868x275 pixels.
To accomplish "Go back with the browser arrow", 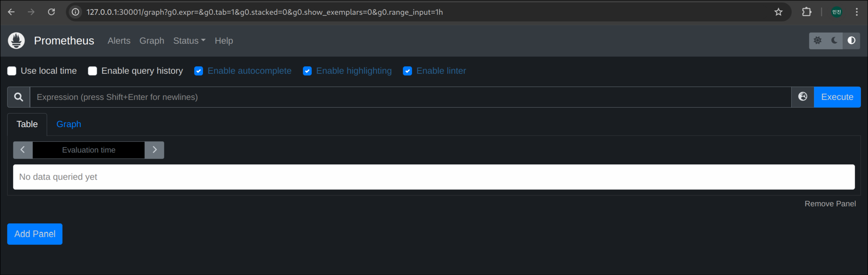I will click(x=11, y=12).
